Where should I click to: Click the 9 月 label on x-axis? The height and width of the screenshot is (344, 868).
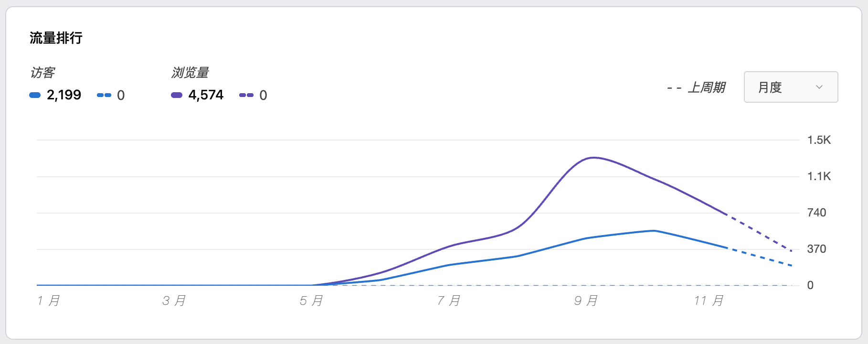coord(586,301)
